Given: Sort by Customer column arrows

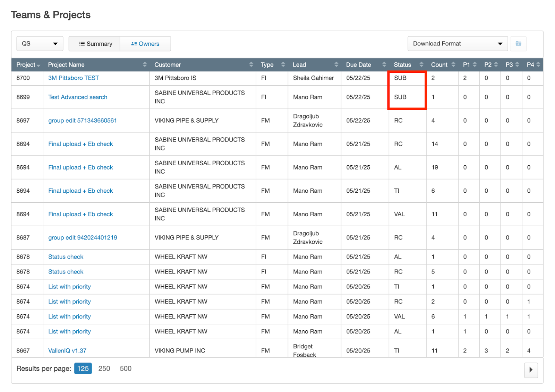Looking at the screenshot, I should pyautogui.click(x=251, y=64).
